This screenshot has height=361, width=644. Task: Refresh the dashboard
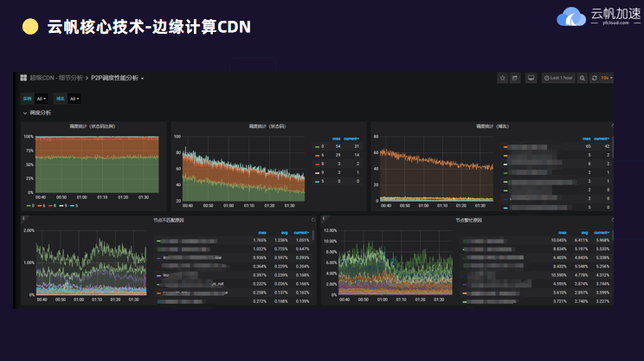click(594, 78)
